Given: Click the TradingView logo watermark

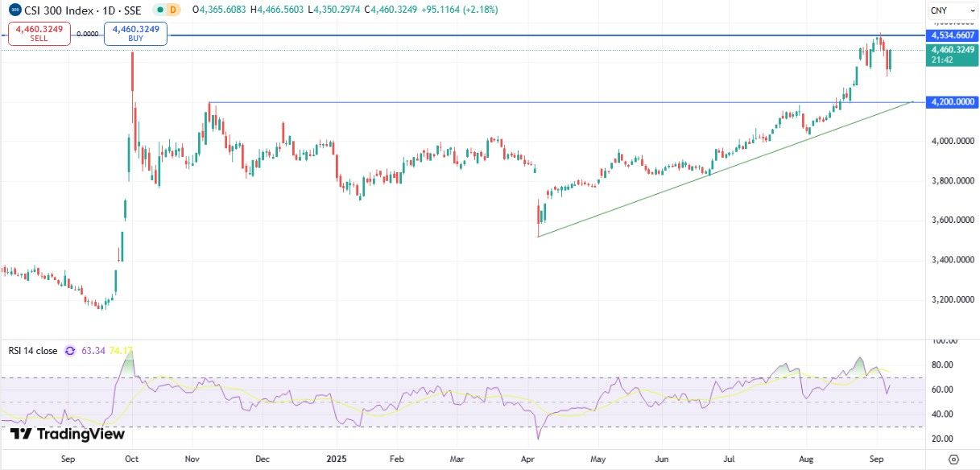Looking at the screenshot, I should (68, 435).
